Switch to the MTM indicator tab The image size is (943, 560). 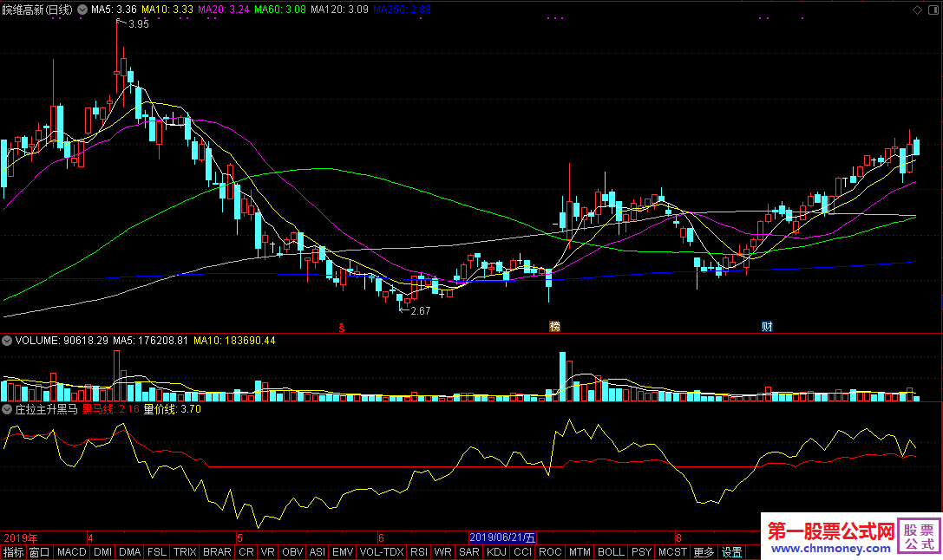click(580, 552)
